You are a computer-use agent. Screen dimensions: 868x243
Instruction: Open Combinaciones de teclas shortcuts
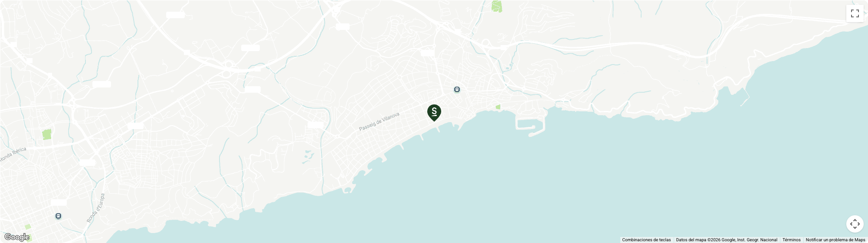[x=646, y=240]
